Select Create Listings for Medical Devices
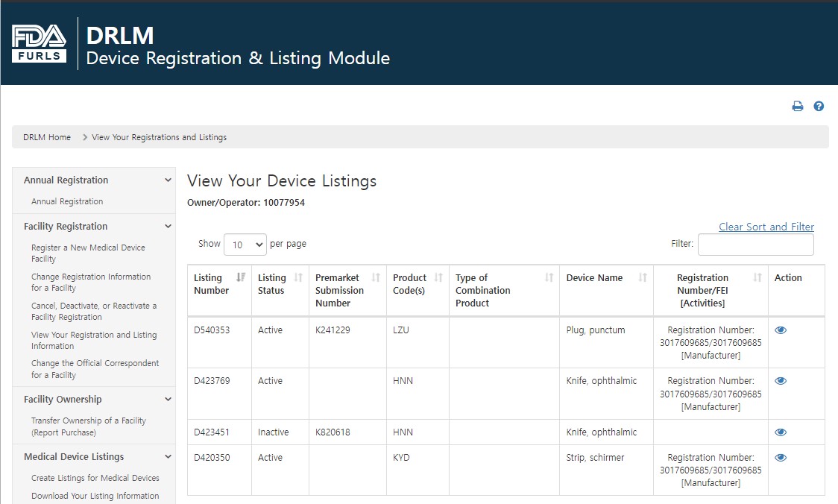The image size is (838, 504). click(x=95, y=478)
